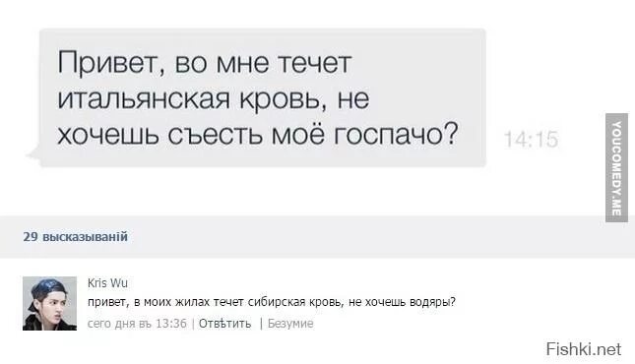Image resolution: width=635 pixels, height=364 pixels.
Task: Click the number 29 in comments header
Action: (x=30, y=236)
